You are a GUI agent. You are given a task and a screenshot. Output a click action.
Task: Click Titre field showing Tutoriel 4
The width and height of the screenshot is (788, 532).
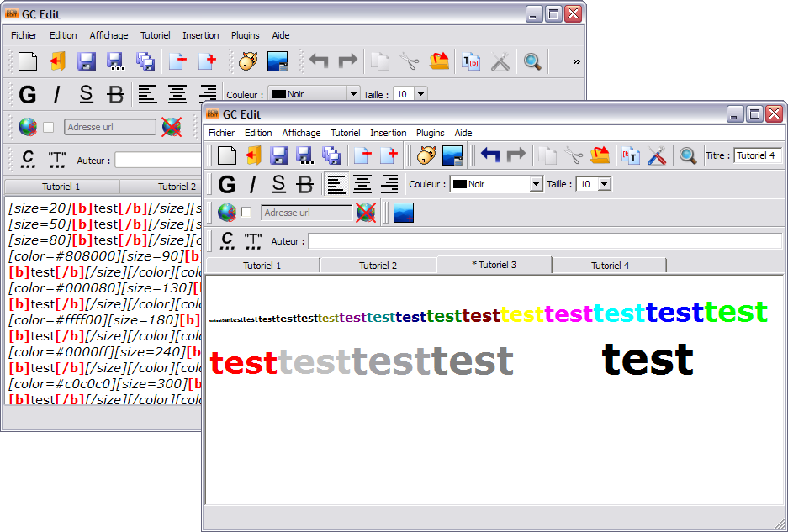[758, 155]
